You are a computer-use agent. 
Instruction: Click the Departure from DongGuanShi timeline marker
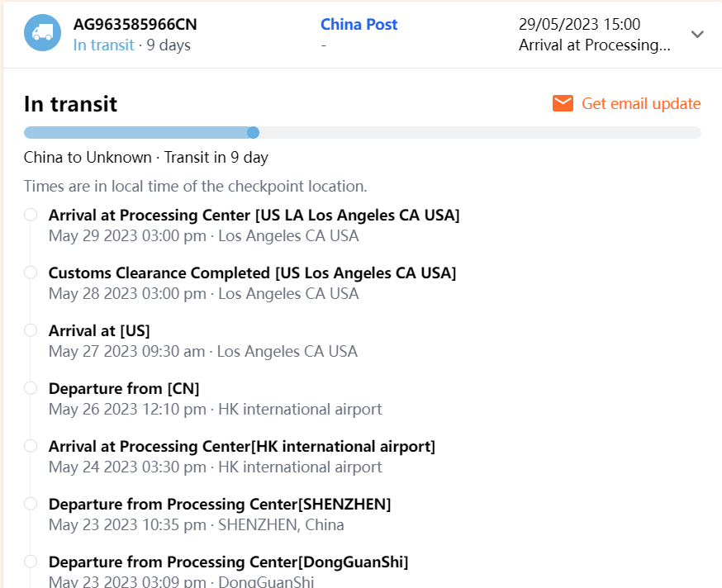tap(31, 562)
